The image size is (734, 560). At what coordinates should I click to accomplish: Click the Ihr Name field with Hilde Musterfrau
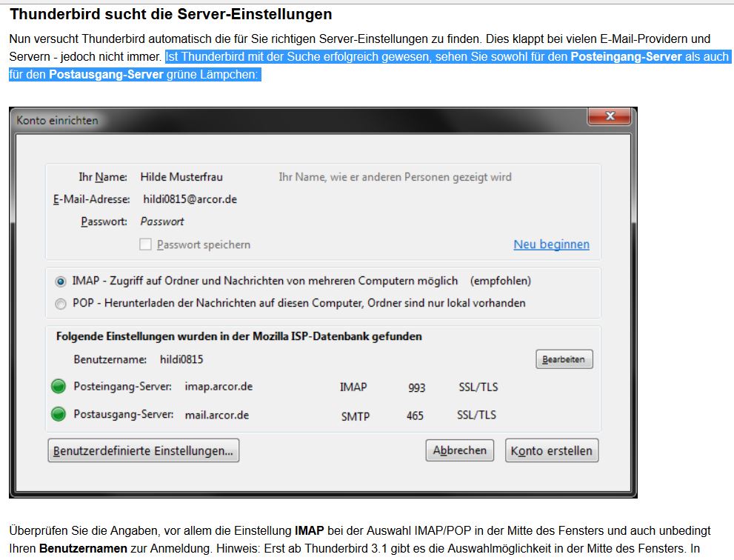[181, 177]
